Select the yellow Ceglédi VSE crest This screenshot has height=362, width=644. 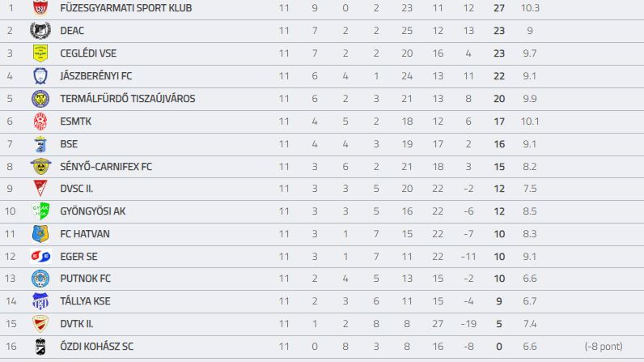click(40, 53)
